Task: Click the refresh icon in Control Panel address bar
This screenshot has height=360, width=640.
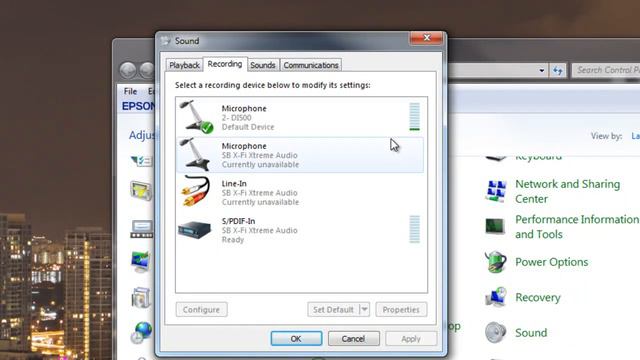Action: 558,70
